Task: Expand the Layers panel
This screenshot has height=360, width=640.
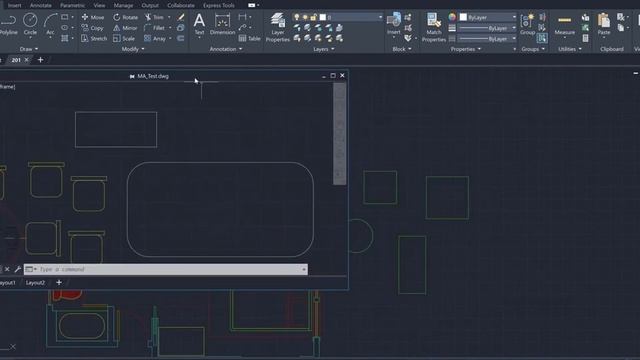Action: [324, 49]
